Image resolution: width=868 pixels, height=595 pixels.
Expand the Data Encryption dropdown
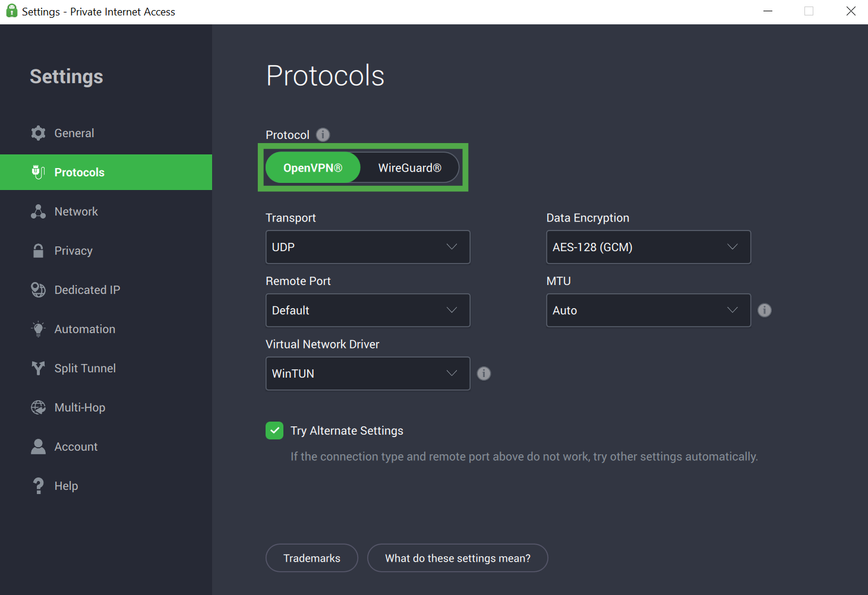click(x=648, y=247)
